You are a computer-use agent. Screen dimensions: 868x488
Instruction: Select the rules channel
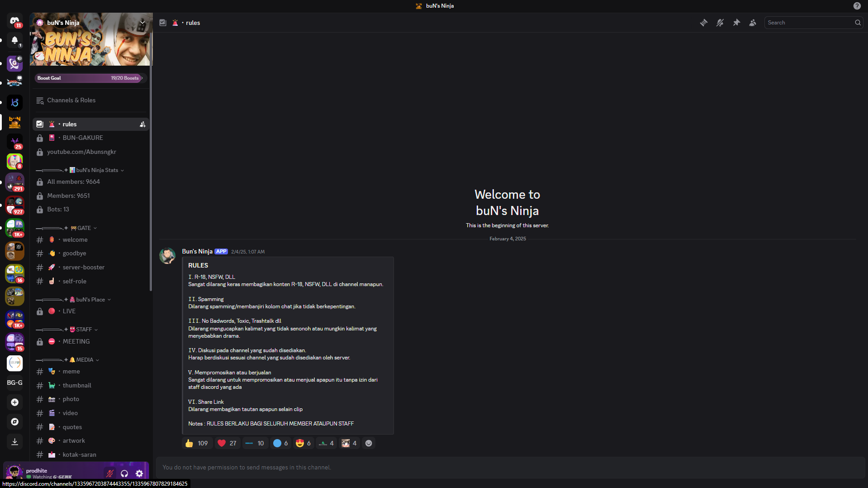pyautogui.click(x=90, y=124)
